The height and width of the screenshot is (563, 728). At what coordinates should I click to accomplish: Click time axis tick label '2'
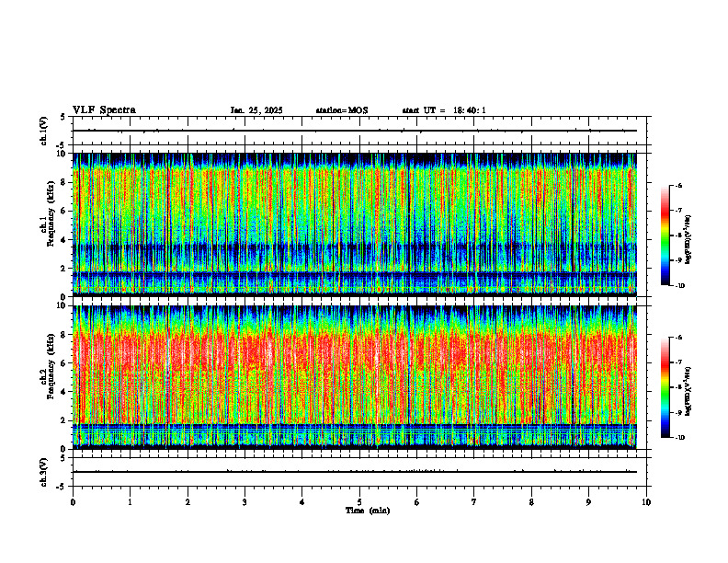(188, 502)
